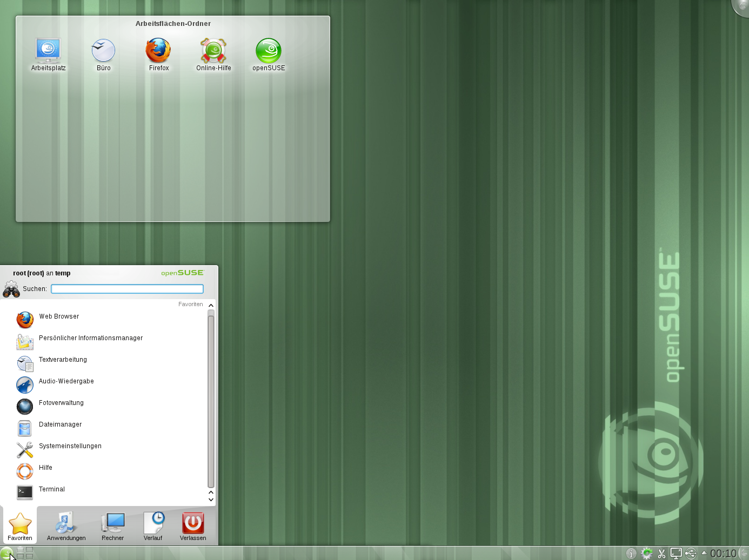
Task: Open the display settings monitor tray icon
Action: coord(676,554)
